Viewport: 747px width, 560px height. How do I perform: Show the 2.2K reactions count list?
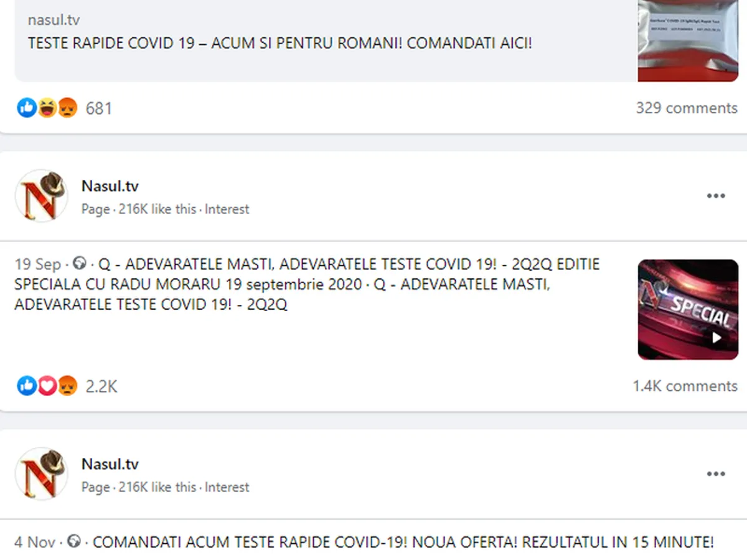pos(101,386)
